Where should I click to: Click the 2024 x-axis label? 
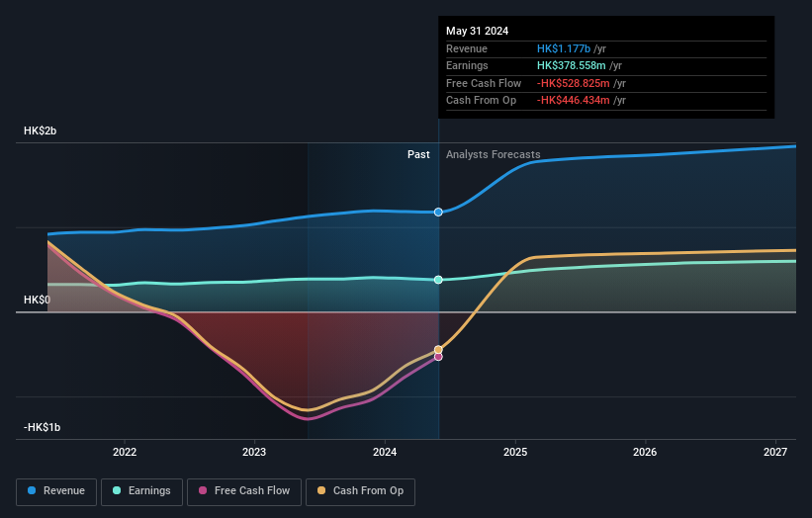[x=385, y=453]
